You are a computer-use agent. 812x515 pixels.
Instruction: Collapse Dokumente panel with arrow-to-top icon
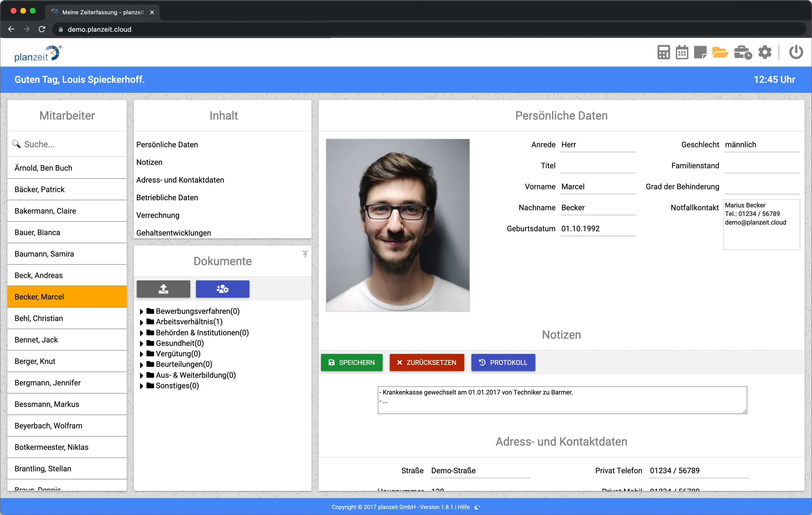(x=305, y=254)
